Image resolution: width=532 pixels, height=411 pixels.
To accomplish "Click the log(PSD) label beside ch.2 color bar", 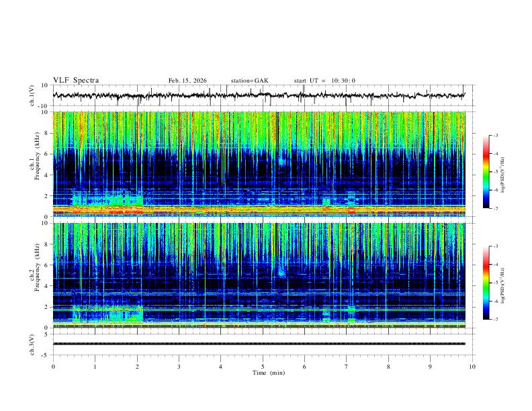I will [x=503, y=286].
